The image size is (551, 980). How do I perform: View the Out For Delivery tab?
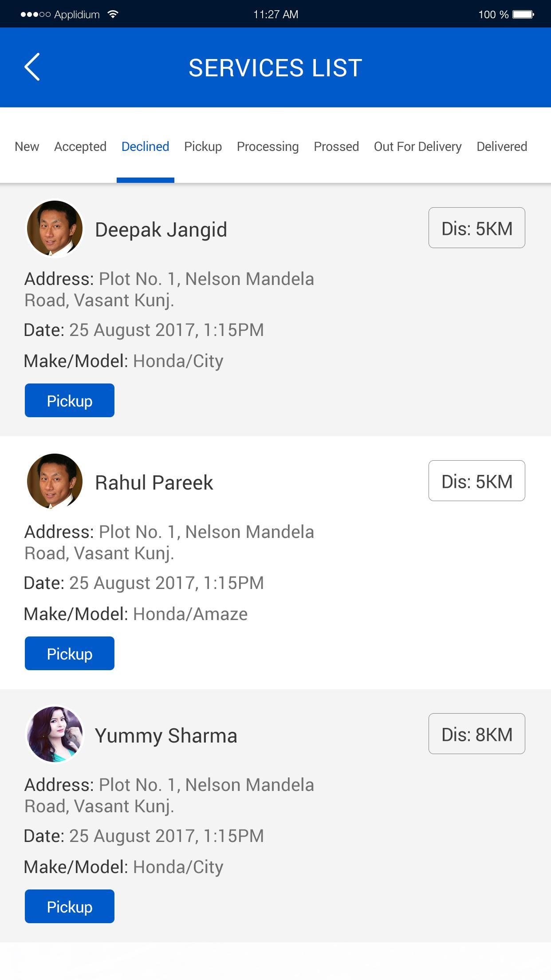(417, 146)
